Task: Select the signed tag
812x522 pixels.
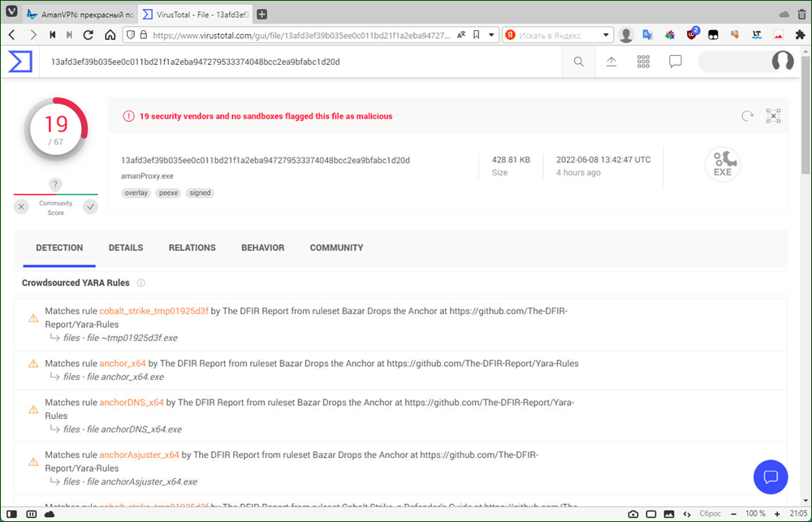Action: 200,192
